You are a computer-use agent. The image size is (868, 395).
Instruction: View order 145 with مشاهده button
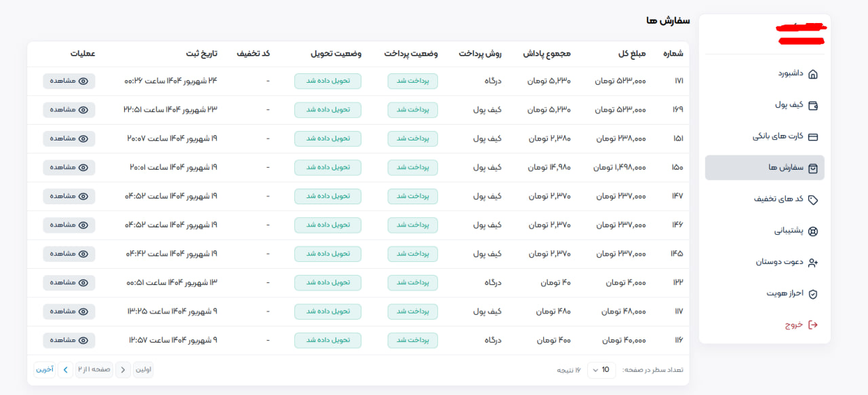[x=69, y=254]
